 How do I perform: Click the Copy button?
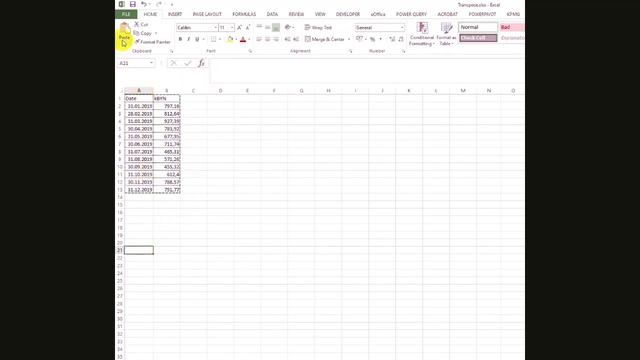click(x=143, y=33)
